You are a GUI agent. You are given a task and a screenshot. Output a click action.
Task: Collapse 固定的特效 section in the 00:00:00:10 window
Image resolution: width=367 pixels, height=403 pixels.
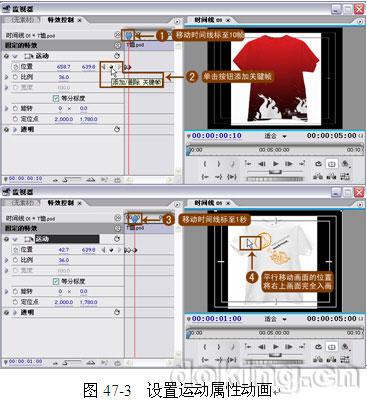[118, 45]
